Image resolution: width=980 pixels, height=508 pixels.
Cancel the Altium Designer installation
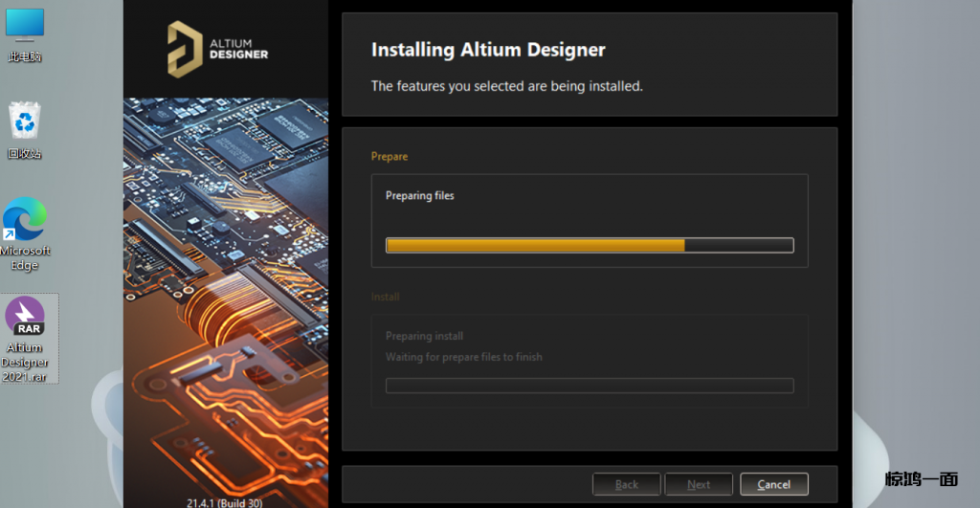[773, 484]
